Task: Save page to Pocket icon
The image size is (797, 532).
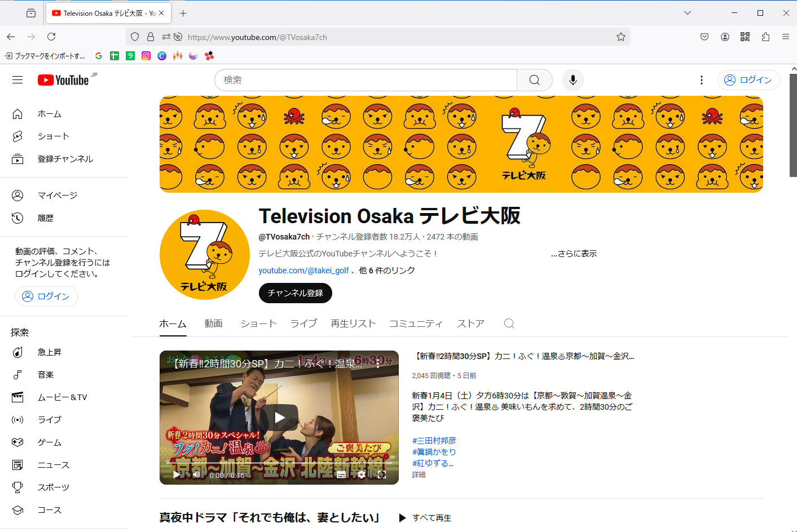Action: (x=704, y=37)
